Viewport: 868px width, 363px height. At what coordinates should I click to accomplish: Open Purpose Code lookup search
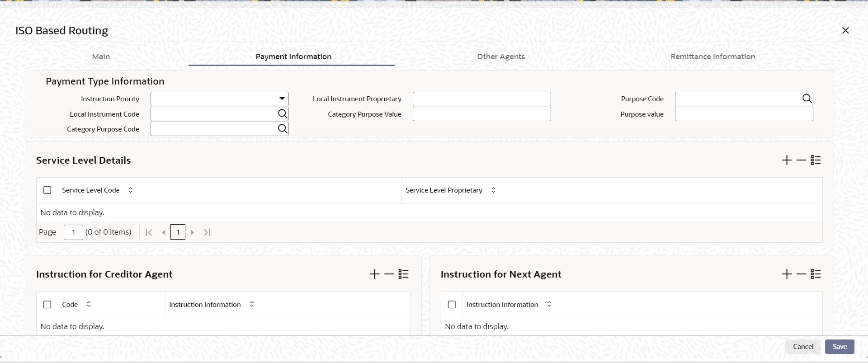click(807, 99)
